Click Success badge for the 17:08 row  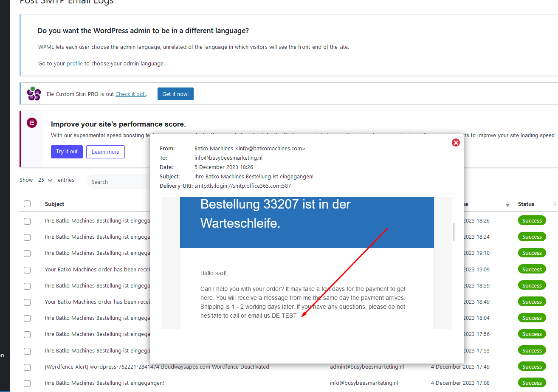coord(532,383)
